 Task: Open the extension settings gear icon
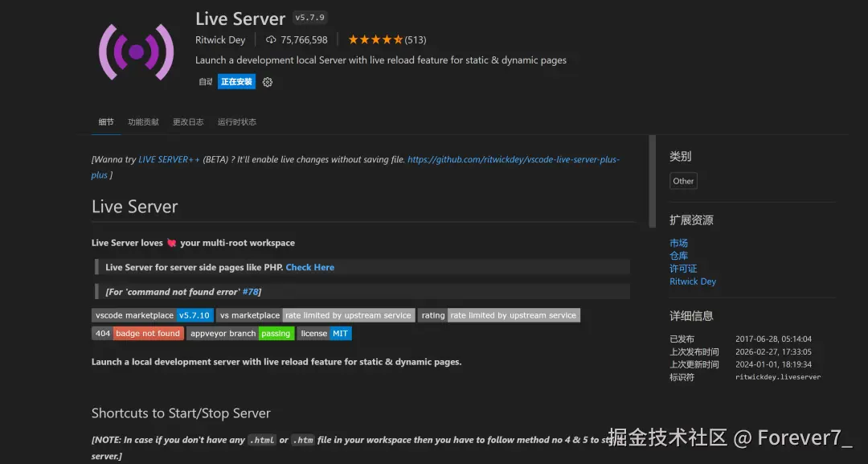[268, 82]
